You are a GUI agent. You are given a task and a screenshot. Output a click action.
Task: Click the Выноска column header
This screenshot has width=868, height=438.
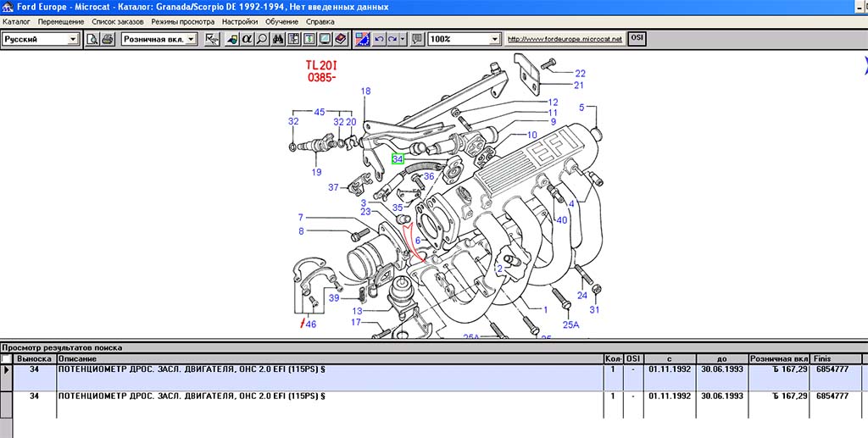pyautogui.click(x=34, y=359)
